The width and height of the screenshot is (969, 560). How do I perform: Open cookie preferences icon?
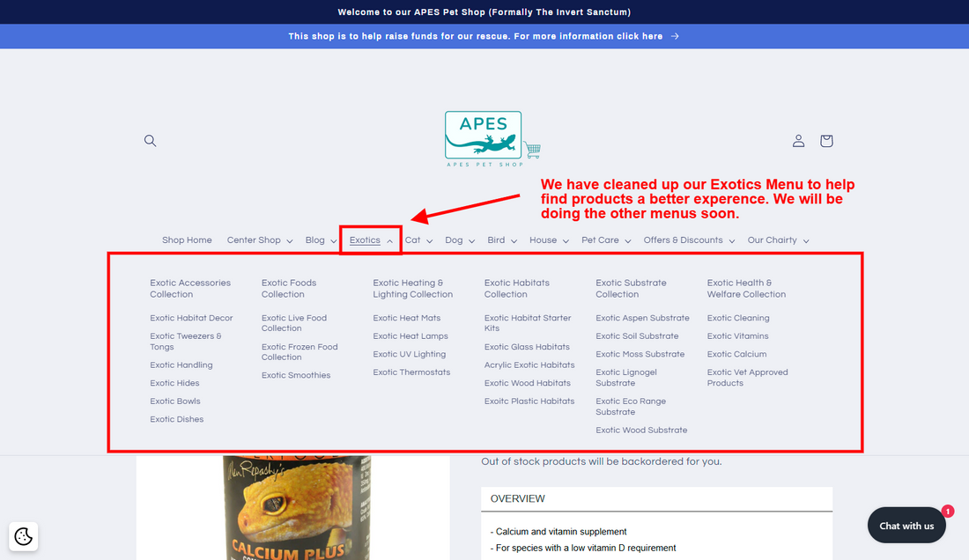click(x=24, y=536)
